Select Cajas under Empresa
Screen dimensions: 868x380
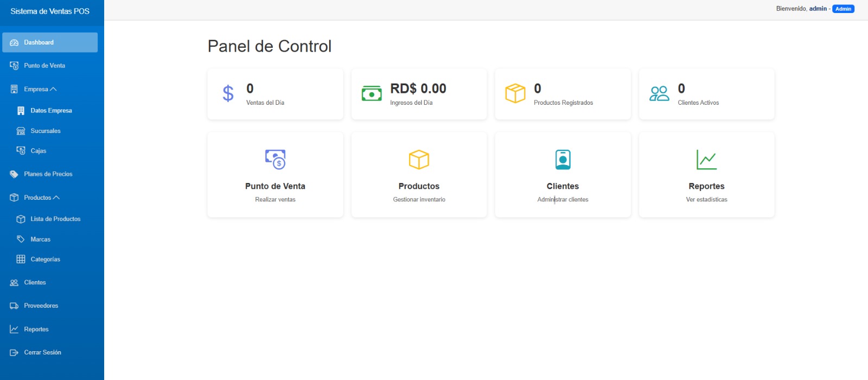tap(38, 151)
